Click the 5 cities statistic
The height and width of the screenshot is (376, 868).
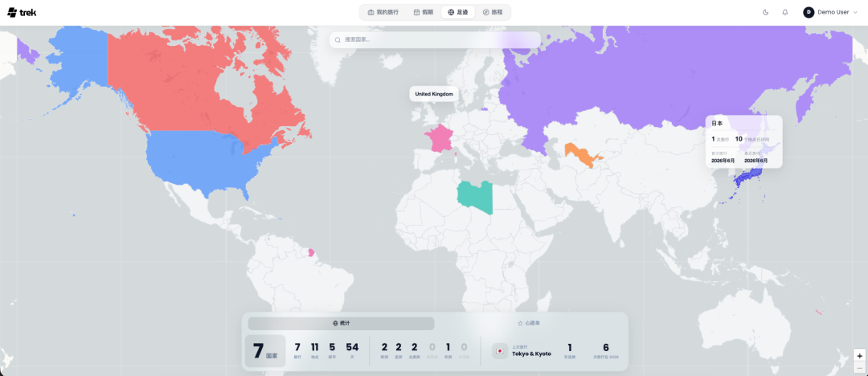[332, 350]
